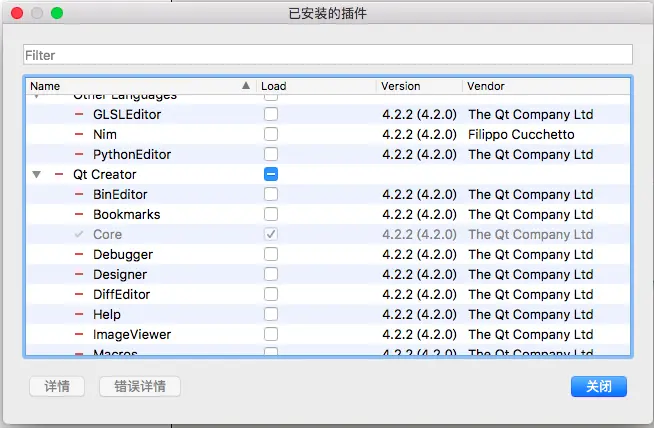The height and width of the screenshot is (428, 654).
Task: Click the red status icon beside Debugger
Action: click(x=79, y=254)
